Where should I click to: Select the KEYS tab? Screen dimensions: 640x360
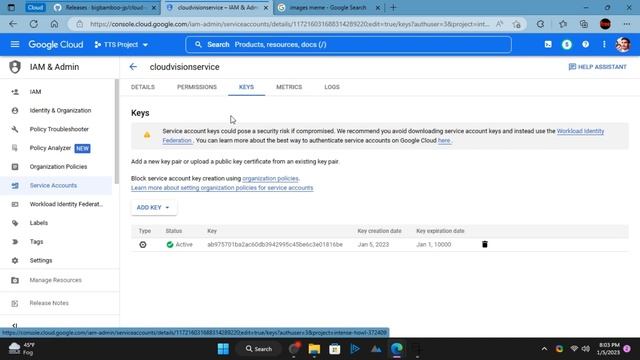(246, 87)
